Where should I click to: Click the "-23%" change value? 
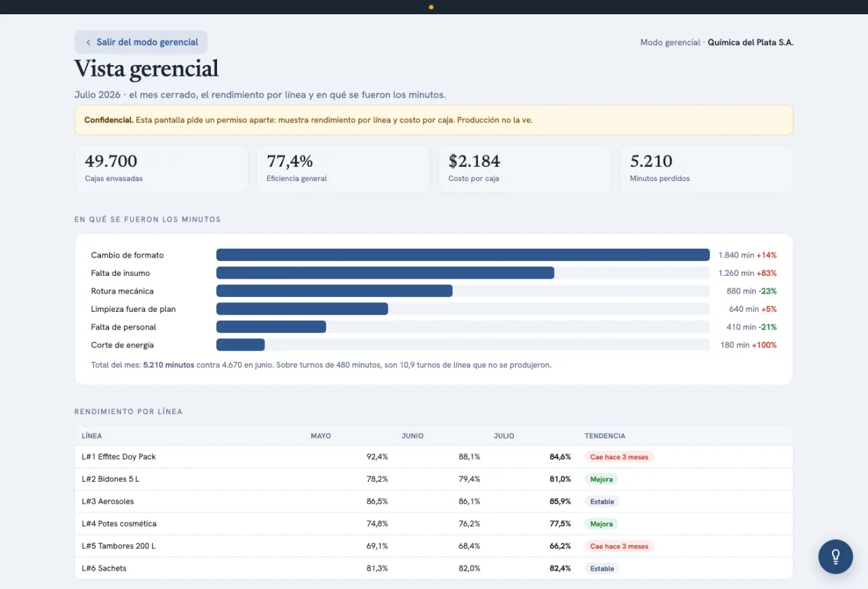(x=768, y=291)
